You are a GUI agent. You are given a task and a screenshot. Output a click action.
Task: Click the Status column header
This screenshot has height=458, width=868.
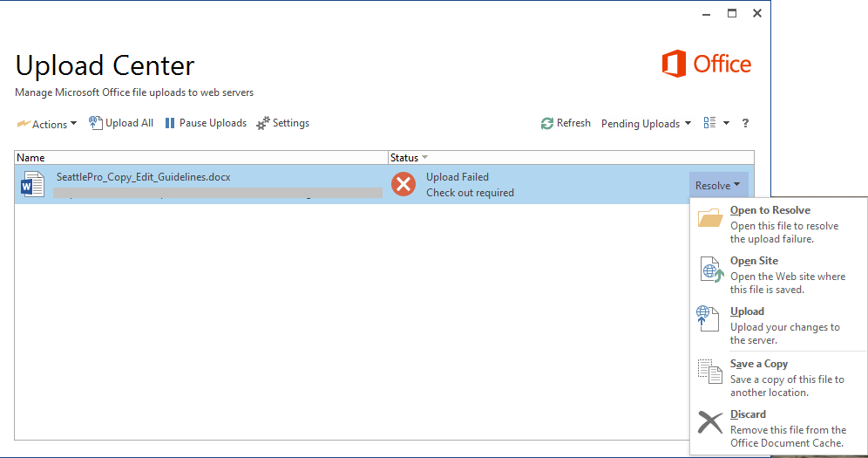click(572, 157)
